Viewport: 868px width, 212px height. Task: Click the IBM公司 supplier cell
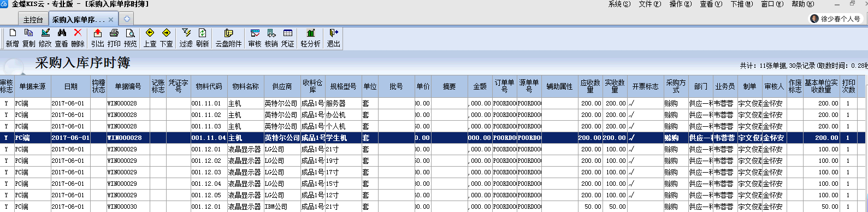282,207
